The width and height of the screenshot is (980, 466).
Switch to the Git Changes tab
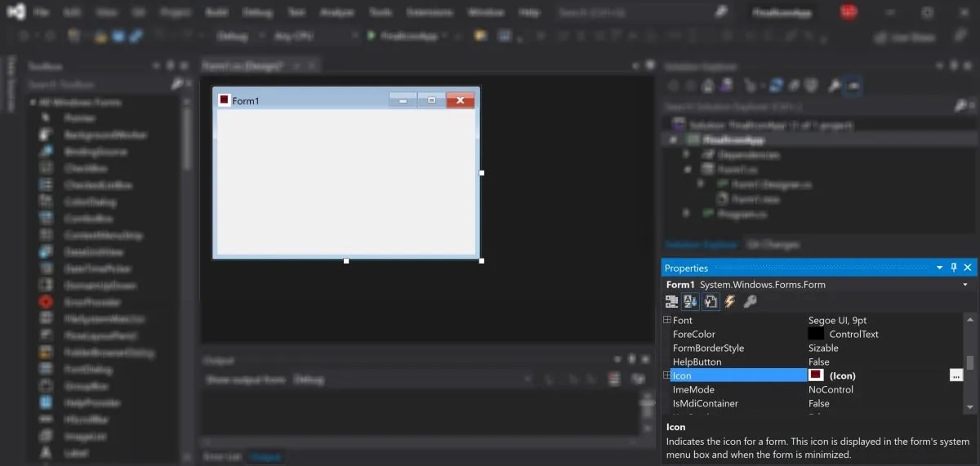773,244
